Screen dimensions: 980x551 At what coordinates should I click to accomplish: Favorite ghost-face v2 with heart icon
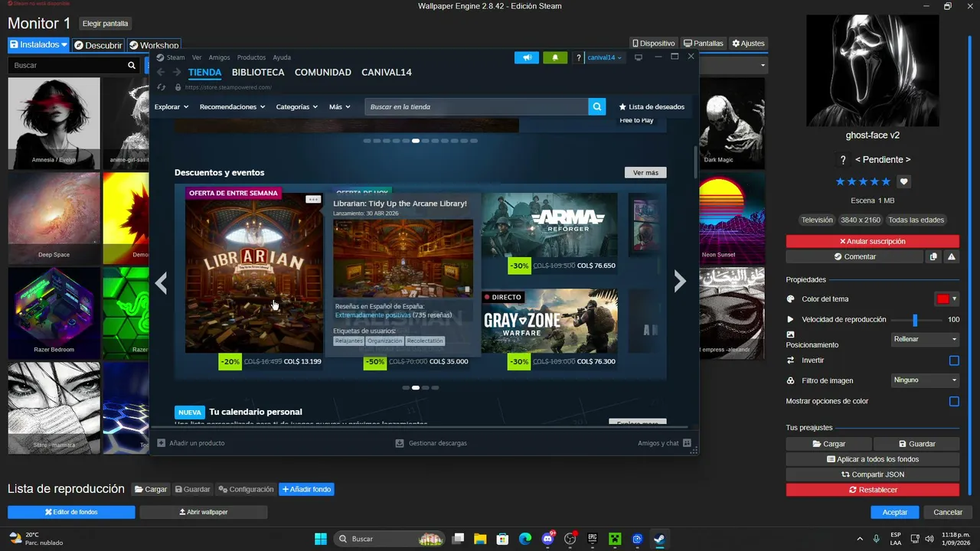(x=904, y=181)
